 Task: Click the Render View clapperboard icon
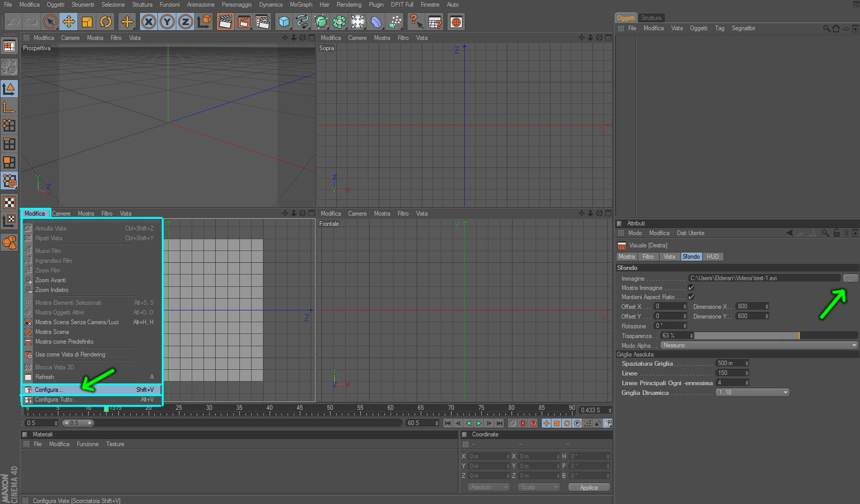click(225, 22)
